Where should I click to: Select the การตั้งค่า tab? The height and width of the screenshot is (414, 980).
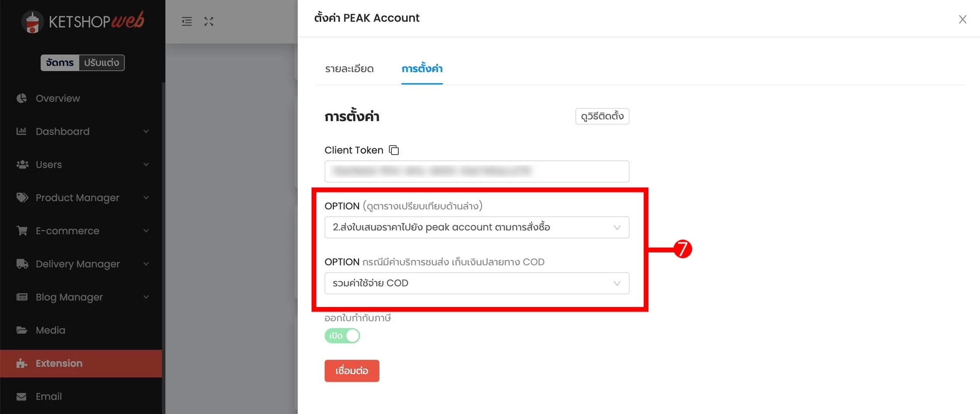pyautogui.click(x=422, y=69)
